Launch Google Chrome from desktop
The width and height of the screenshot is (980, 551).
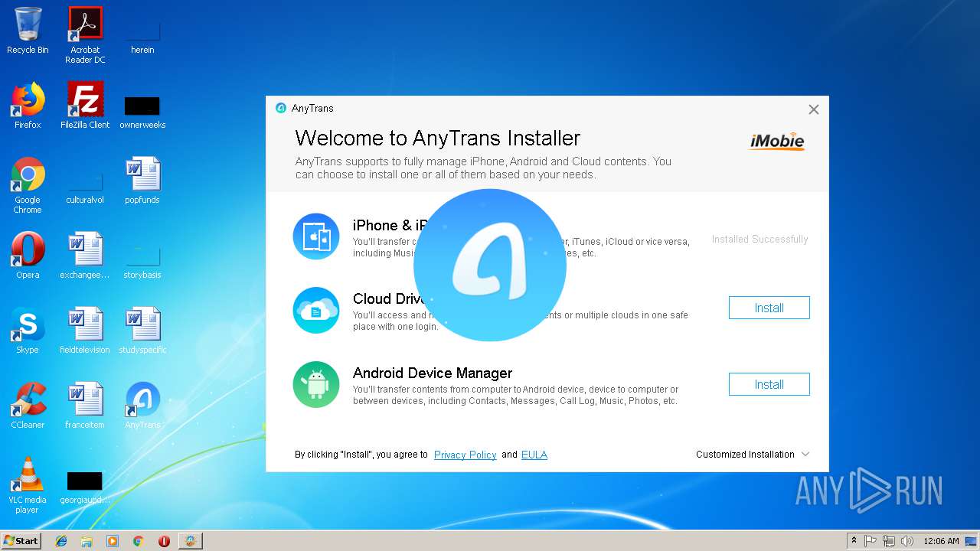point(28,185)
